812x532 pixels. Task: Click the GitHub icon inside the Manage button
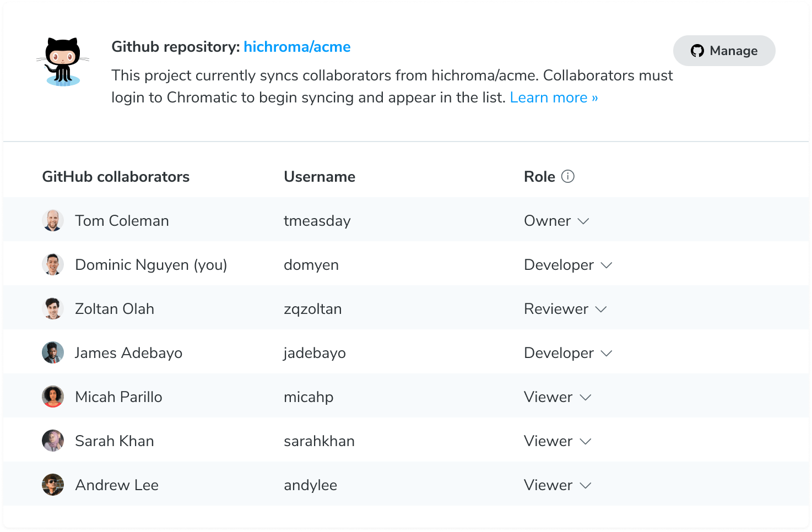[698, 51]
